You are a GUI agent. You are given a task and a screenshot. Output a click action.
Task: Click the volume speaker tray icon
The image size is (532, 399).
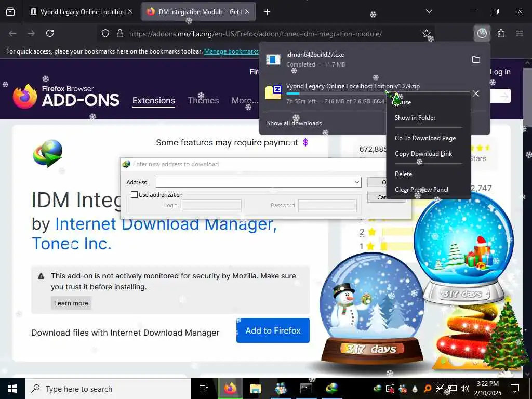(x=464, y=389)
